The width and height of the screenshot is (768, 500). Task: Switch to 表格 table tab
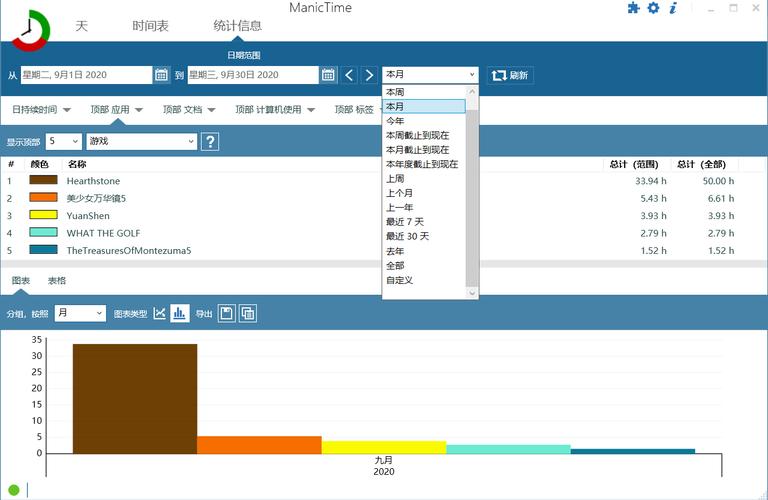tap(57, 281)
